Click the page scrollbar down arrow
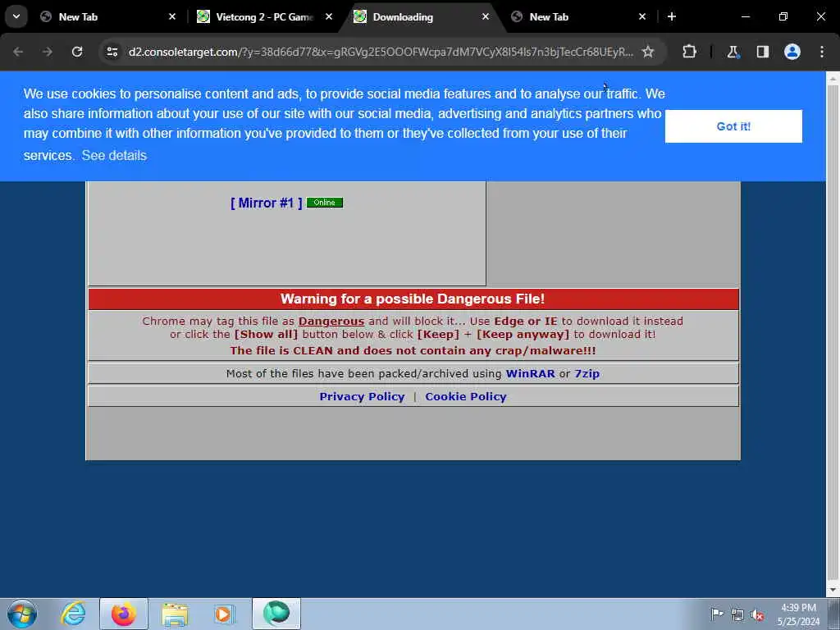 pos(833,591)
